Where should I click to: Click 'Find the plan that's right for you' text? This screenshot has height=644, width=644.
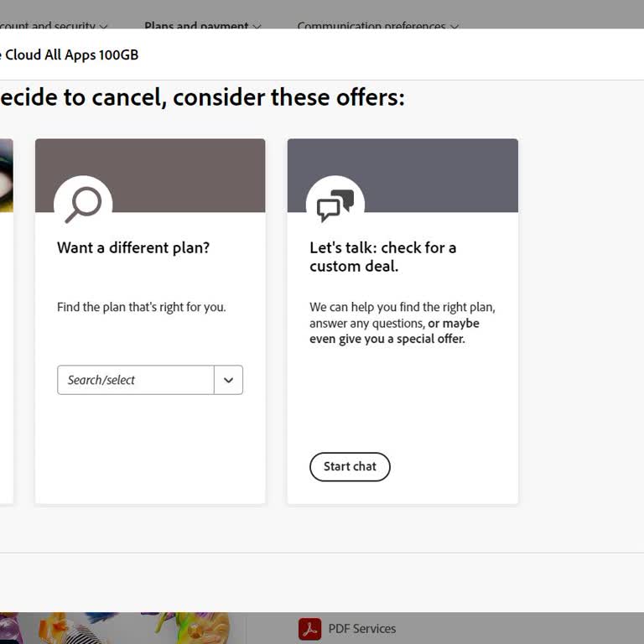(x=141, y=307)
